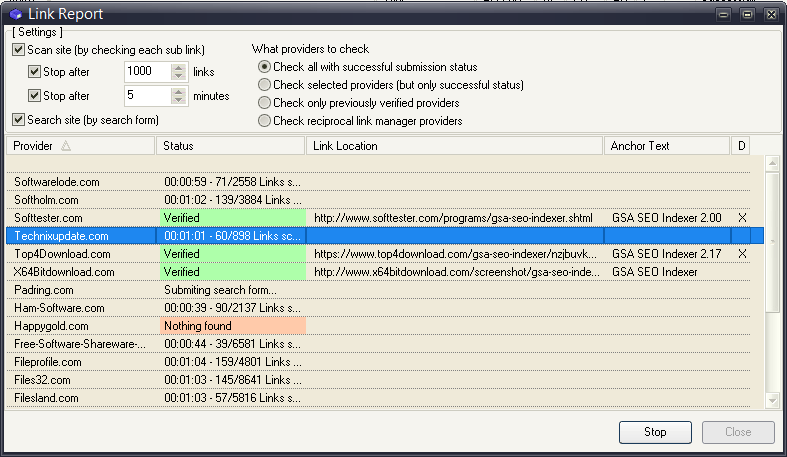The height and width of the screenshot is (457, 787).
Task: Increase the minutes limit with up arrow
Action: click(179, 91)
